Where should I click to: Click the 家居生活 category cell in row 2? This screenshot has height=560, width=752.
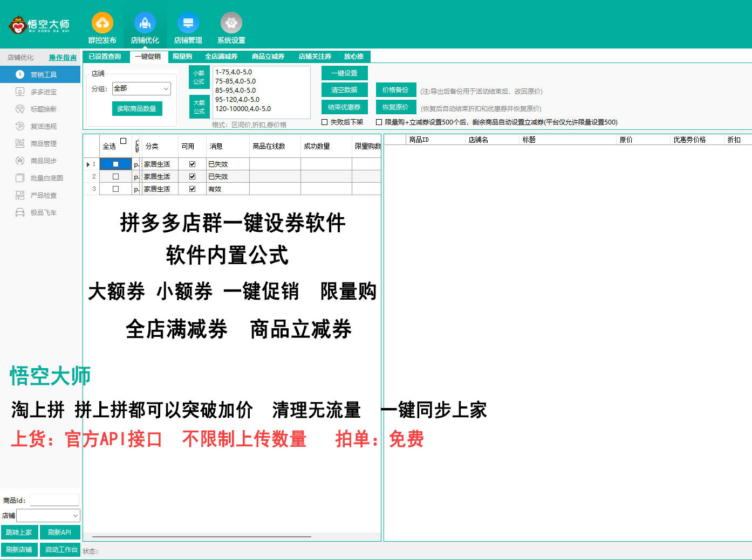160,176
